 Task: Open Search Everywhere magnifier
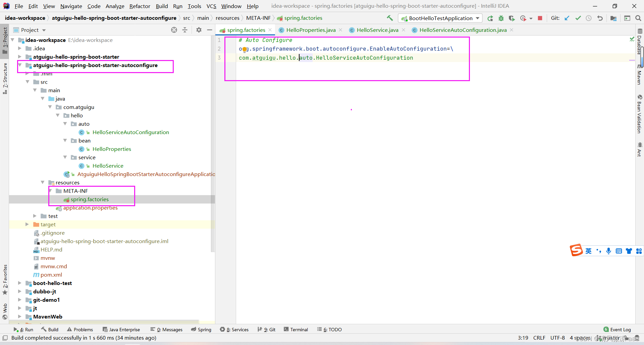pyautogui.click(x=638, y=18)
